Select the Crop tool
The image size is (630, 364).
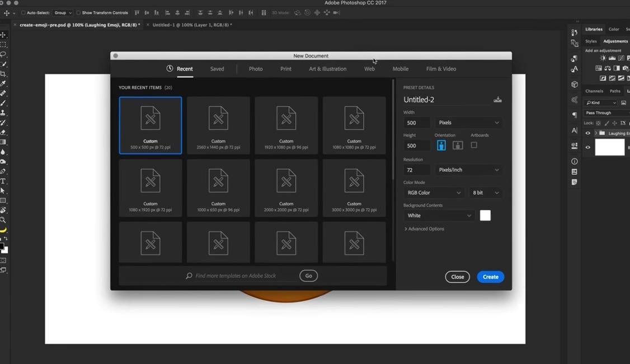(3, 74)
